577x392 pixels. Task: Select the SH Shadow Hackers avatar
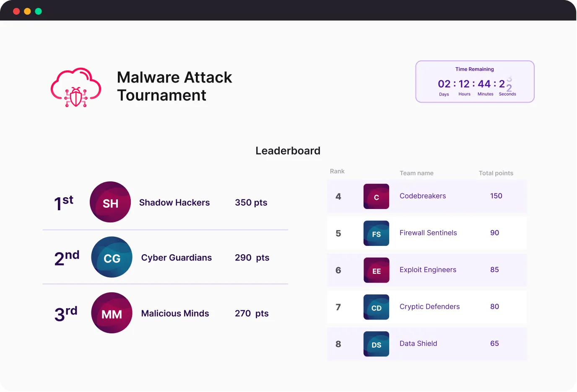pos(110,202)
